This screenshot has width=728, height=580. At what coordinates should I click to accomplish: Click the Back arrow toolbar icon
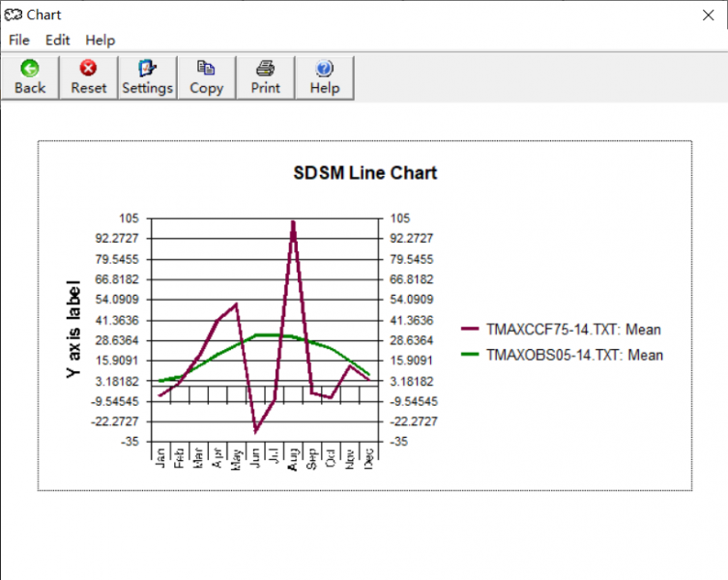click(x=30, y=69)
